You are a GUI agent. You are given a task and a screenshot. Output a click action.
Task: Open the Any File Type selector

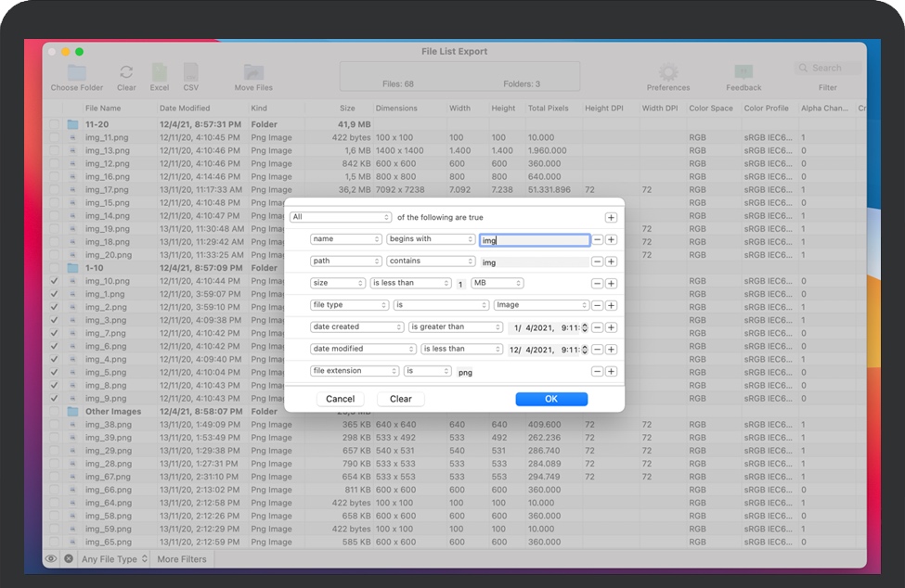(x=114, y=559)
